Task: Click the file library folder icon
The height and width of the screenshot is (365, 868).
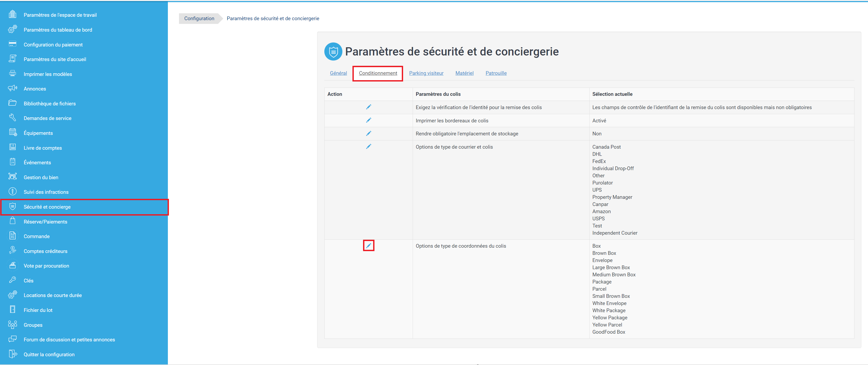Action: (x=12, y=103)
